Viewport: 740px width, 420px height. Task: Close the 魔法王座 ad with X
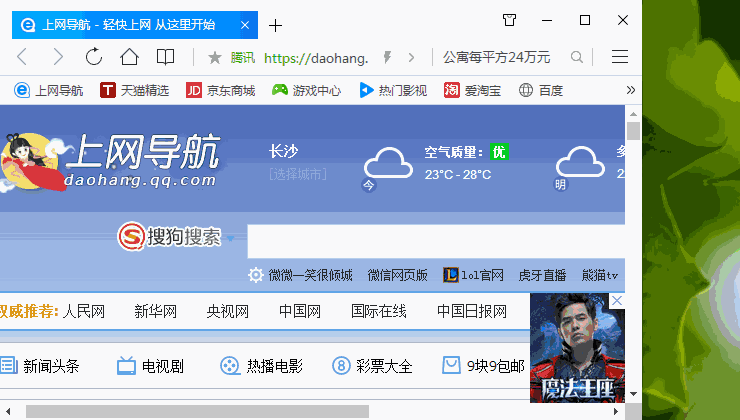(617, 301)
